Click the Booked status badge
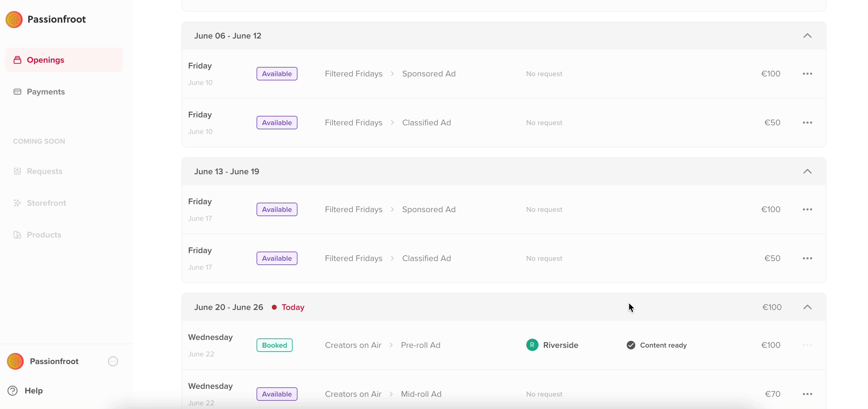 click(274, 345)
